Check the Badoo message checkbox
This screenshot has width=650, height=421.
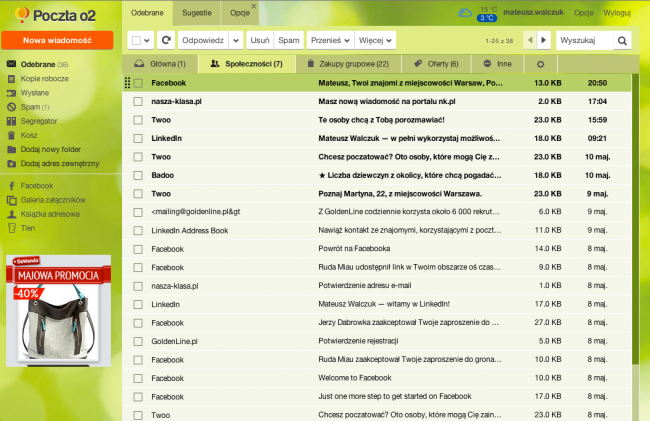point(138,175)
